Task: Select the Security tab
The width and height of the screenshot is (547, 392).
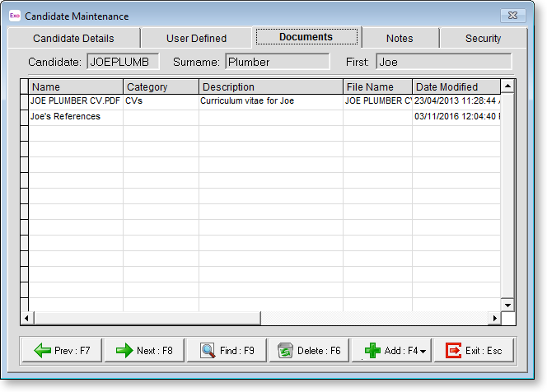Action: 483,38
